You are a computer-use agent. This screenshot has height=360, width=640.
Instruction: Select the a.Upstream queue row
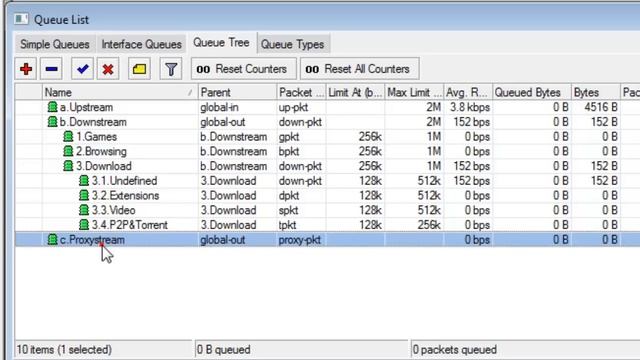[327, 107]
